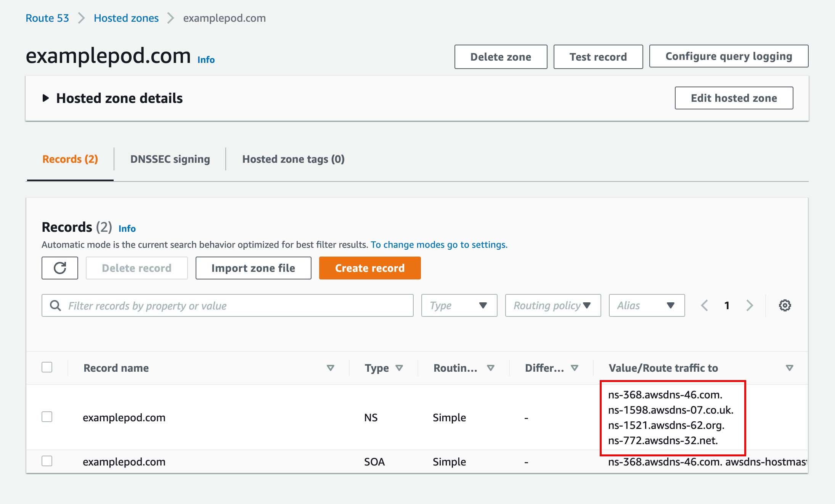Open the Alias filter dropdown
The height and width of the screenshot is (504, 835).
(x=647, y=305)
